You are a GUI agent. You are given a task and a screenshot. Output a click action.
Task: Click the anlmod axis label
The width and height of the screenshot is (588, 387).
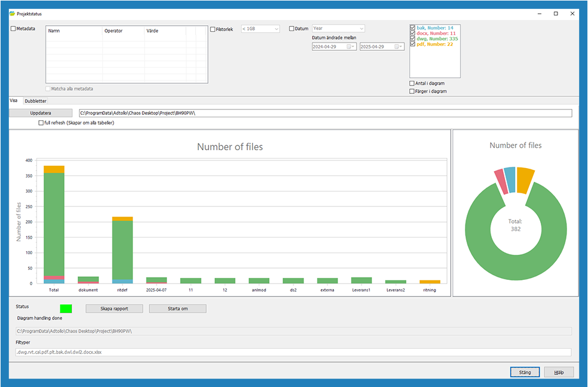point(259,290)
